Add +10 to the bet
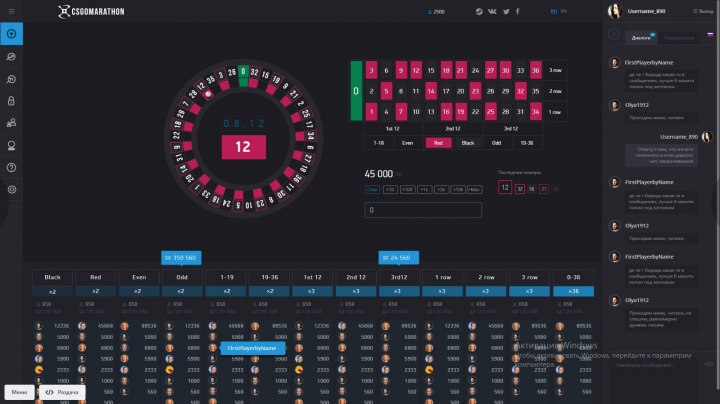Viewport: 720px width, 404px height. tap(390, 189)
